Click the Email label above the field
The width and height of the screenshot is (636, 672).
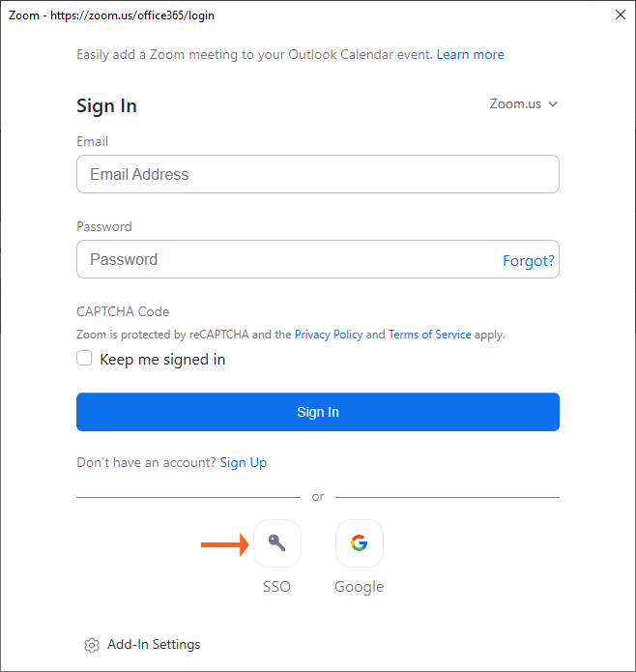click(x=93, y=142)
